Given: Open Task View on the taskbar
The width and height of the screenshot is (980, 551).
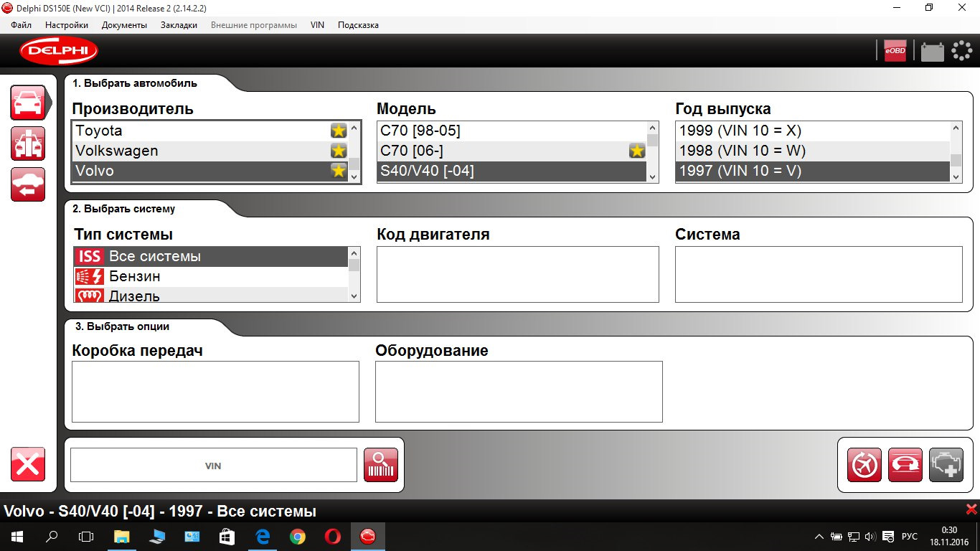Looking at the screenshot, I should click(86, 536).
